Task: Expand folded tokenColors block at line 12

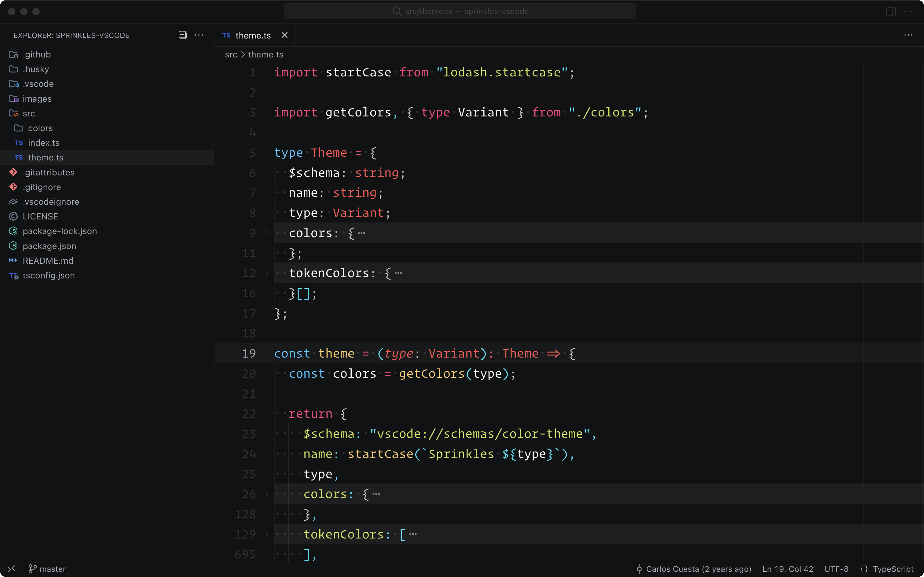Action: pos(267,273)
